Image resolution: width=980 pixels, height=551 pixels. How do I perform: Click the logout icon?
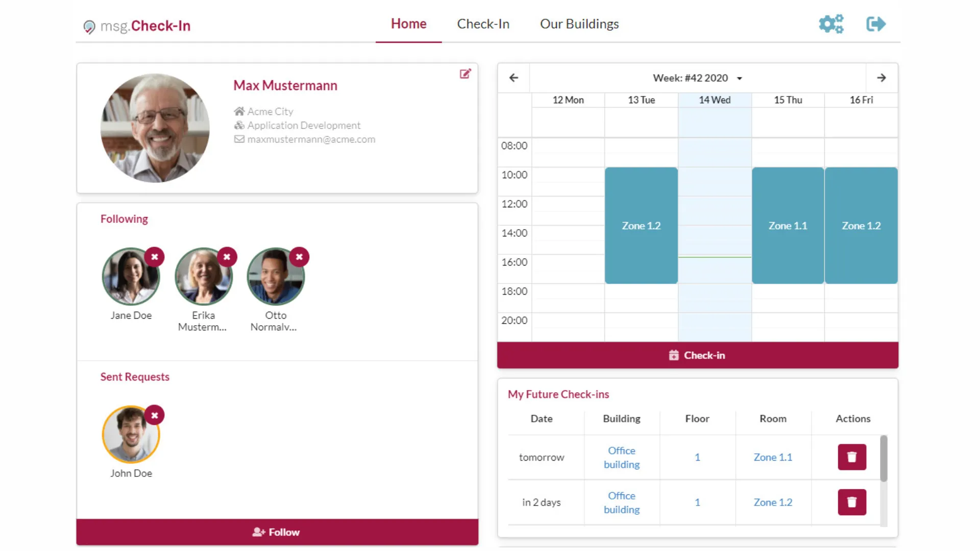[x=876, y=24]
